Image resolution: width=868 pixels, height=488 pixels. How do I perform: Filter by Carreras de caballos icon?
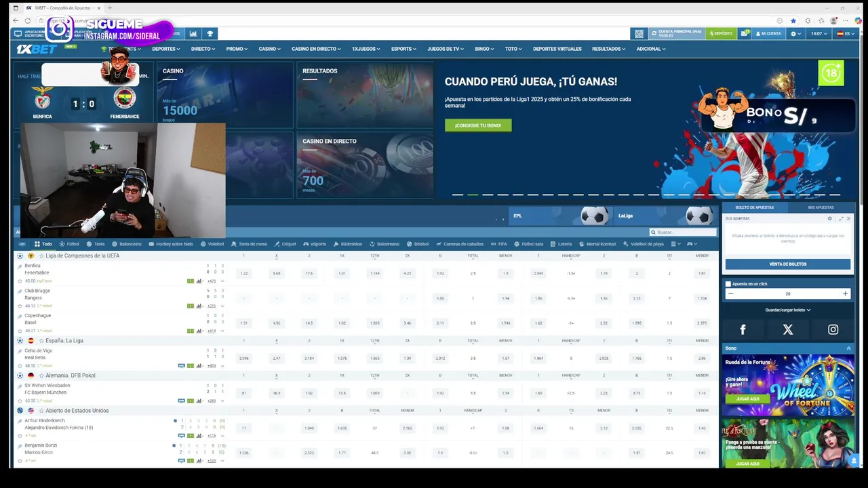[460, 244]
